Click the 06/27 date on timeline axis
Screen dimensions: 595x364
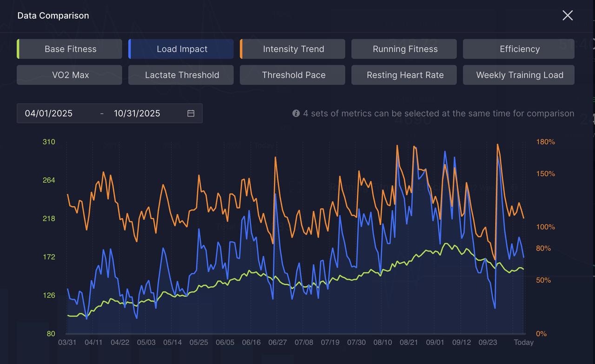coord(278,342)
